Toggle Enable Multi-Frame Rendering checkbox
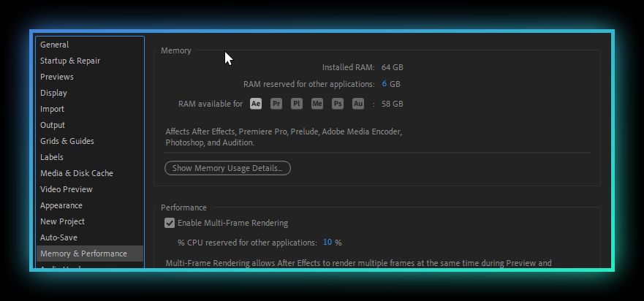644x301 pixels. [x=169, y=223]
